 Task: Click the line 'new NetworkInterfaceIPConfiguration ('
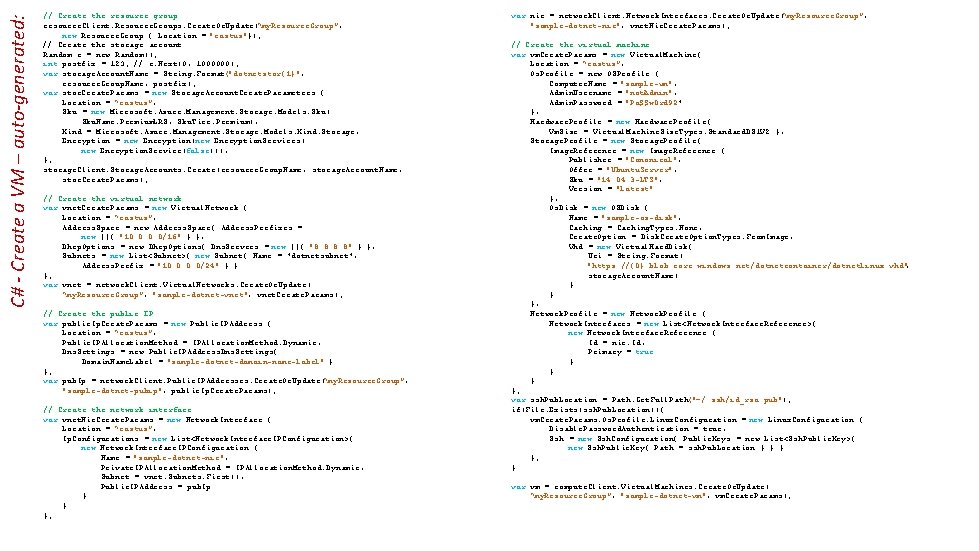point(169,448)
